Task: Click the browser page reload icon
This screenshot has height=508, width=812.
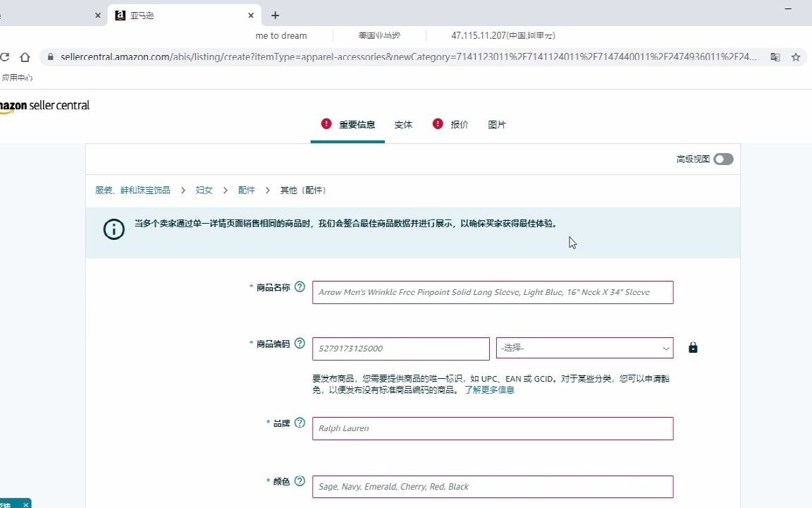Action: coord(6,57)
